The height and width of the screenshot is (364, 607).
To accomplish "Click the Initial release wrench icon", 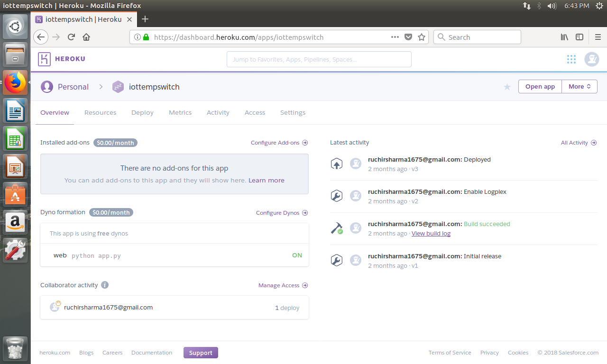I will [336, 260].
